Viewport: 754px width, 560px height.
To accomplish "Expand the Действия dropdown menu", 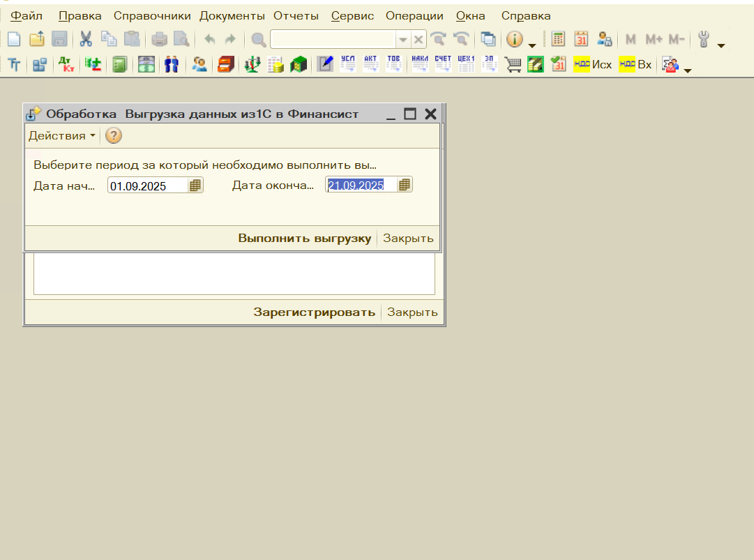I will tap(61, 136).
